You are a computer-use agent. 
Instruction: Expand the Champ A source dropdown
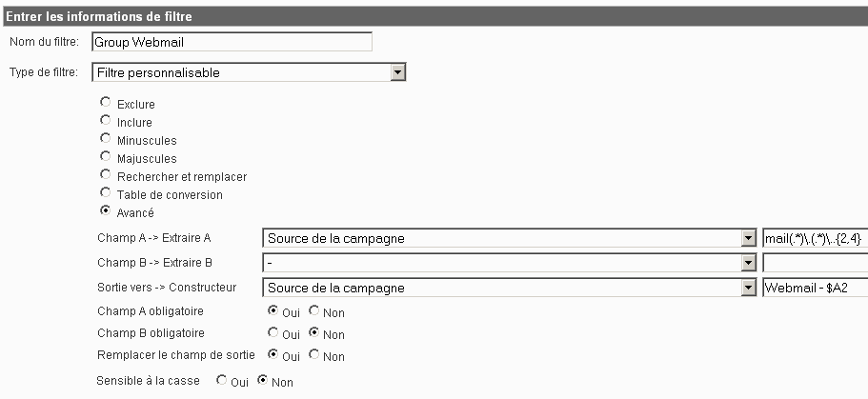(x=510, y=238)
